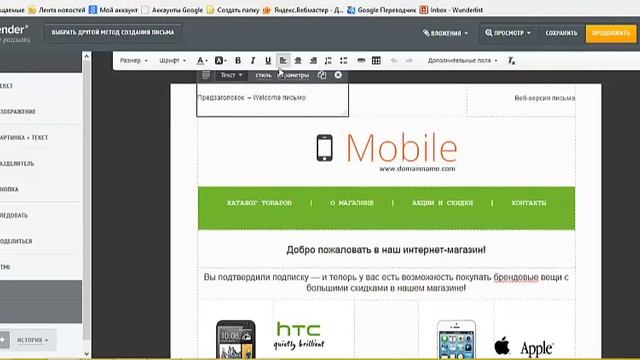This screenshot has width=640, height=360.
Task: Open the Просмотр preview menu
Action: pos(508,33)
